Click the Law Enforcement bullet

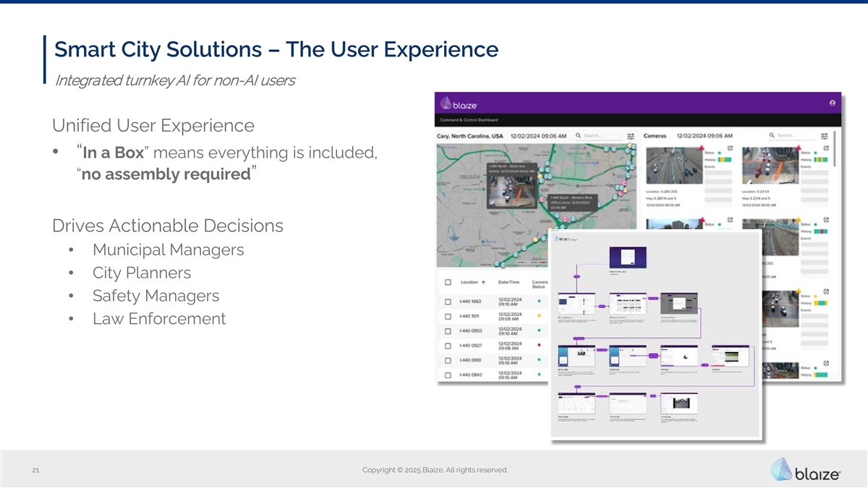pyautogui.click(x=159, y=319)
